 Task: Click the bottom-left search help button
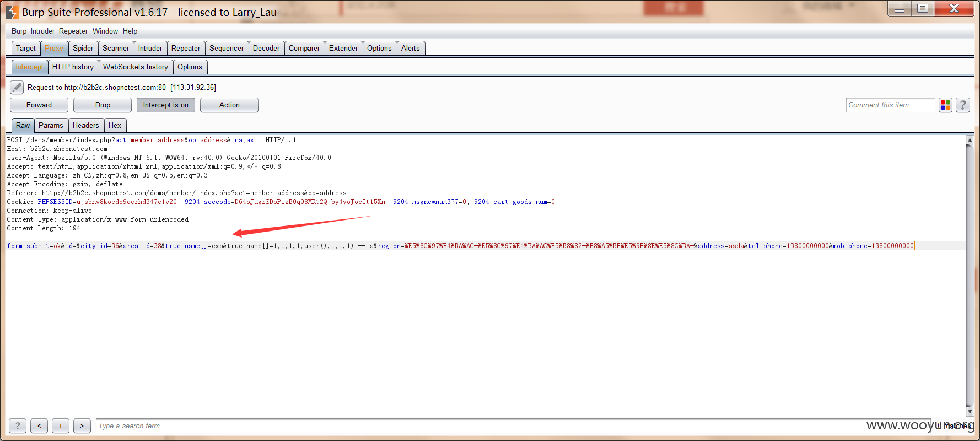[x=18, y=426]
